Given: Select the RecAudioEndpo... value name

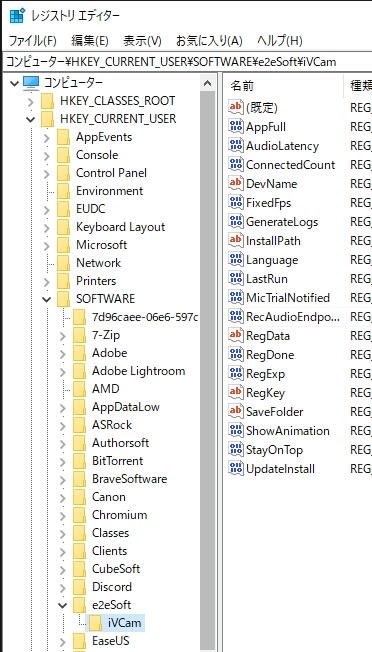Looking at the screenshot, I should coord(293,317).
